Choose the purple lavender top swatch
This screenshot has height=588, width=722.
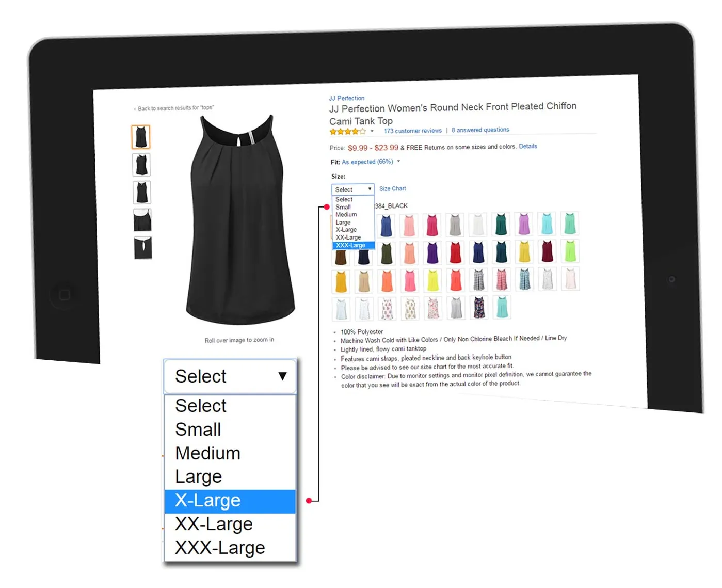(524, 224)
